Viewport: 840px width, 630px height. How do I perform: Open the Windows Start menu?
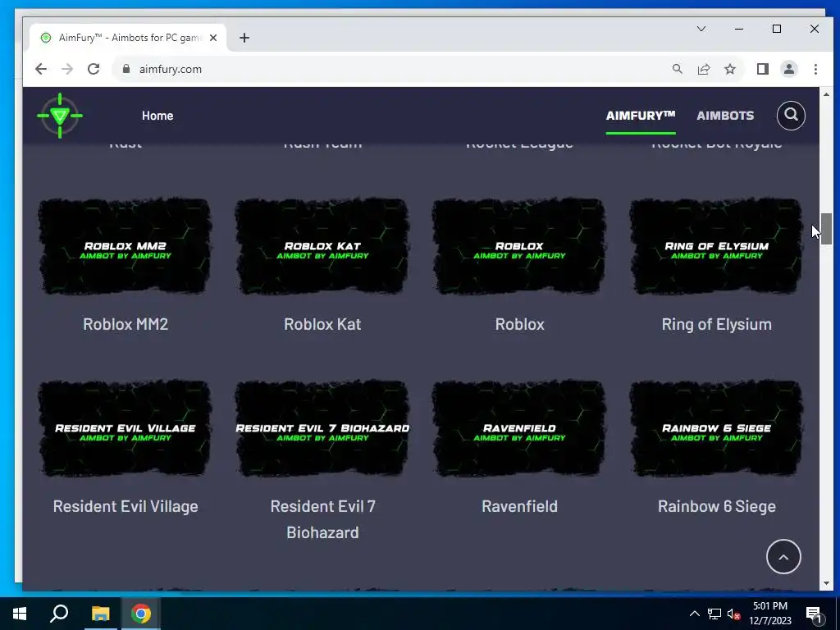(x=20, y=614)
